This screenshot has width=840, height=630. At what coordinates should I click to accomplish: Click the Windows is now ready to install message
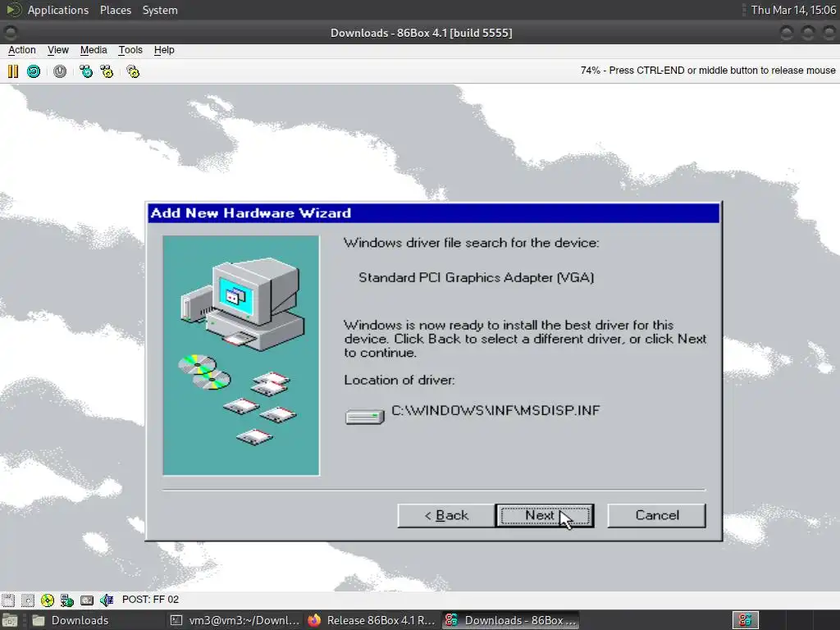click(525, 339)
